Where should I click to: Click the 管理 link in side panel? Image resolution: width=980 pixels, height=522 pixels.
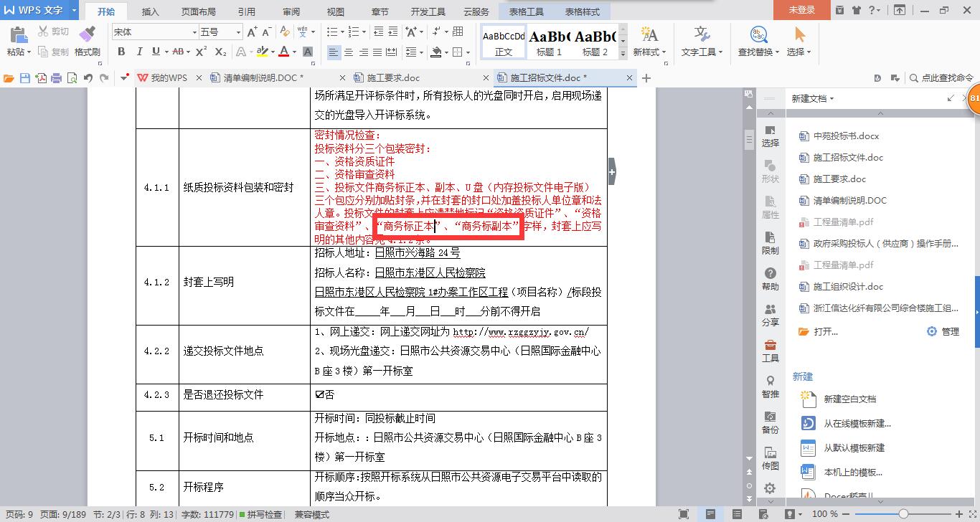coord(951,331)
